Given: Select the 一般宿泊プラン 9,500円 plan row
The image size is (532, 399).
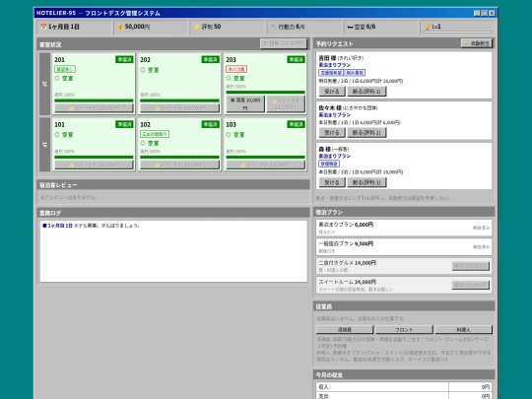Looking at the screenshot, I should coord(404,247).
